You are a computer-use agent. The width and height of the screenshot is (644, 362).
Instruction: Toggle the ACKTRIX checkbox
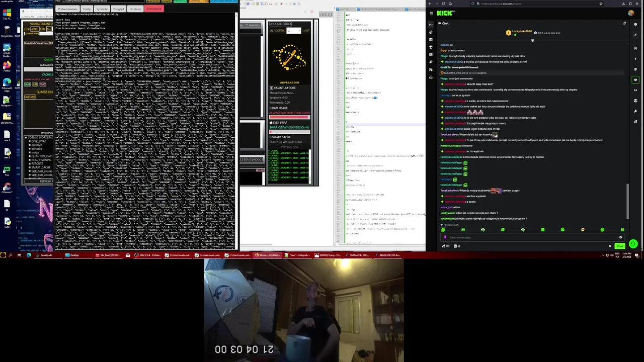(271, 31)
